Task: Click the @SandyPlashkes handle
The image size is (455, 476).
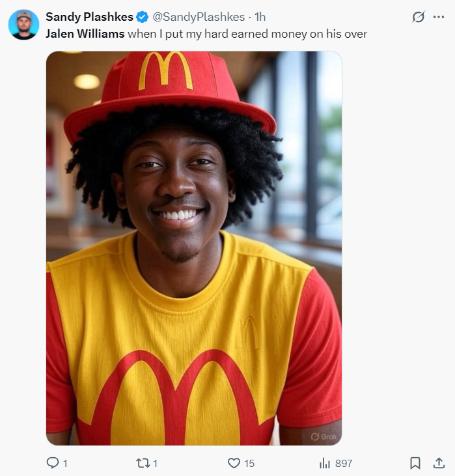Action: [x=199, y=17]
